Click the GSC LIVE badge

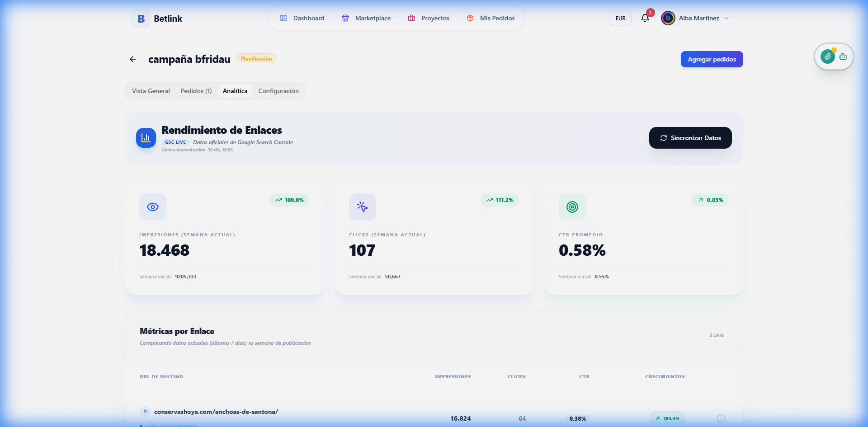point(175,142)
